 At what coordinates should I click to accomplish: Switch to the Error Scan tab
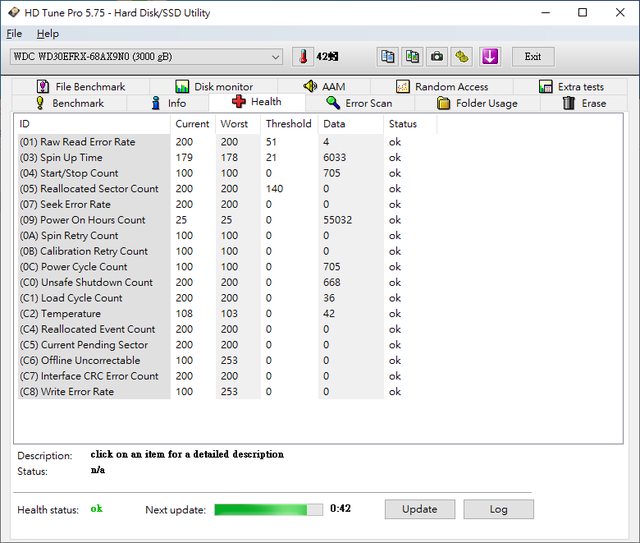pyautogui.click(x=359, y=103)
